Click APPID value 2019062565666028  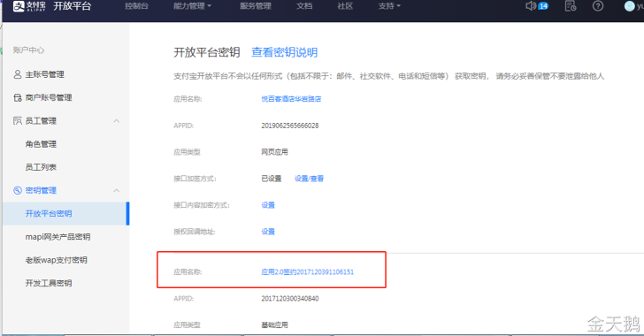290,126
